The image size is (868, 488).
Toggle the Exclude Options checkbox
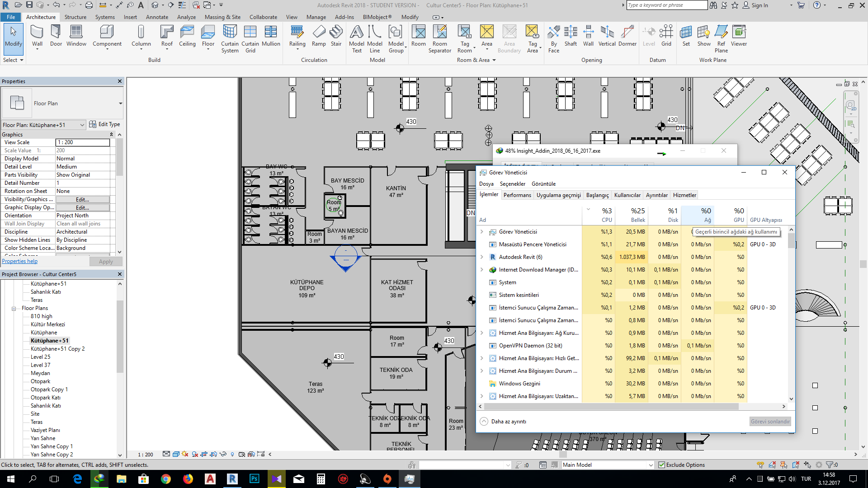tap(662, 465)
